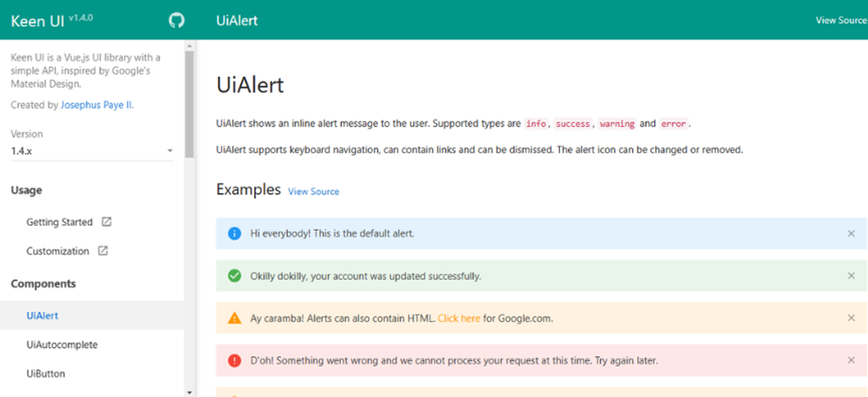The width and height of the screenshot is (868, 397).
Task: Click the 'Components' section heading
Action: pyautogui.click(x=43, y=283)
